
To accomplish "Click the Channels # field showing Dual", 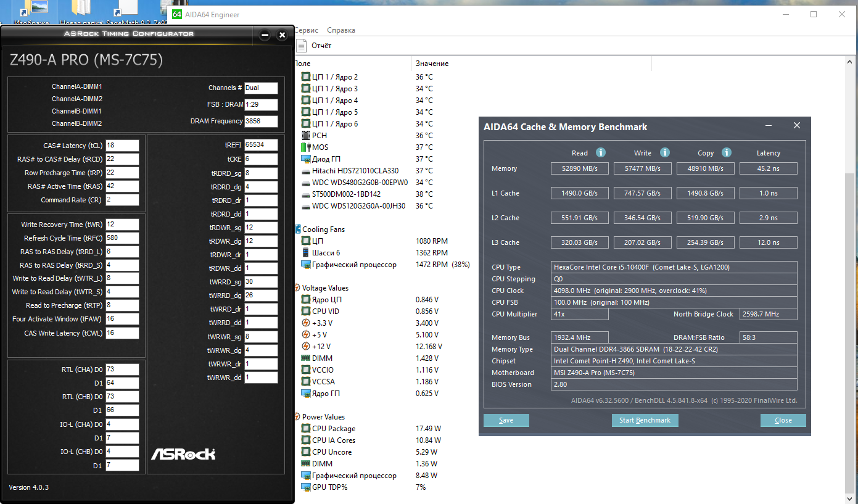I will [261, 88].
